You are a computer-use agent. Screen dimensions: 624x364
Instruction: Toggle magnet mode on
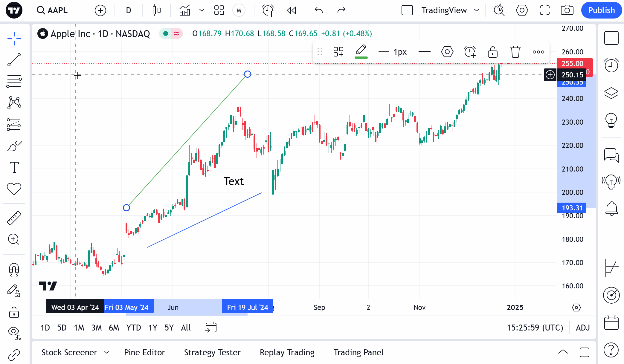(14, 270)
